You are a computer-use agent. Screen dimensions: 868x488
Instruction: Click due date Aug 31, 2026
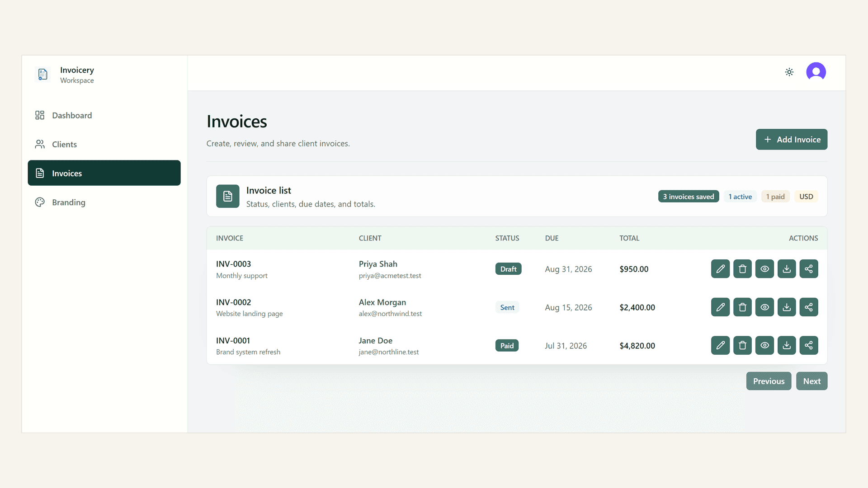pyautogui.click(x=568, y=269)
